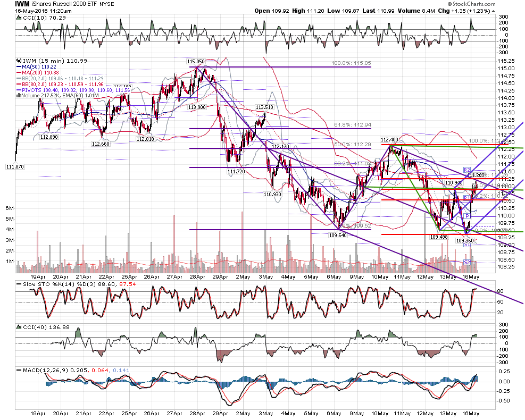Click the StockCharts.com copyright label

tap(471, 4)
